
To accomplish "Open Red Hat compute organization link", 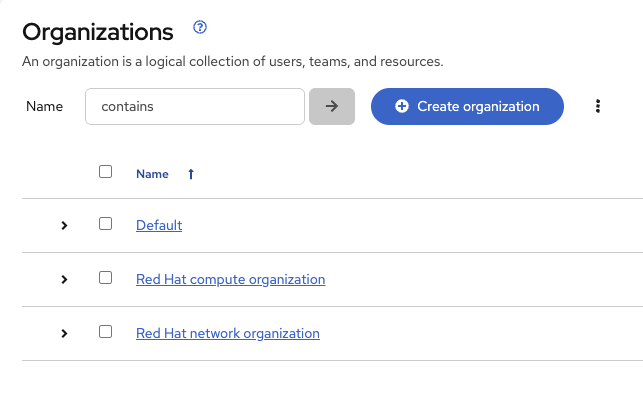I will pyautogui.click(x=230, y=279).
